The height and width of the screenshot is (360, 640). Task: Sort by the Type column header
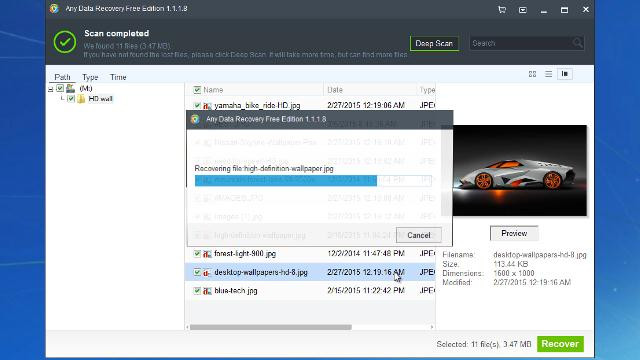[427, 90]
